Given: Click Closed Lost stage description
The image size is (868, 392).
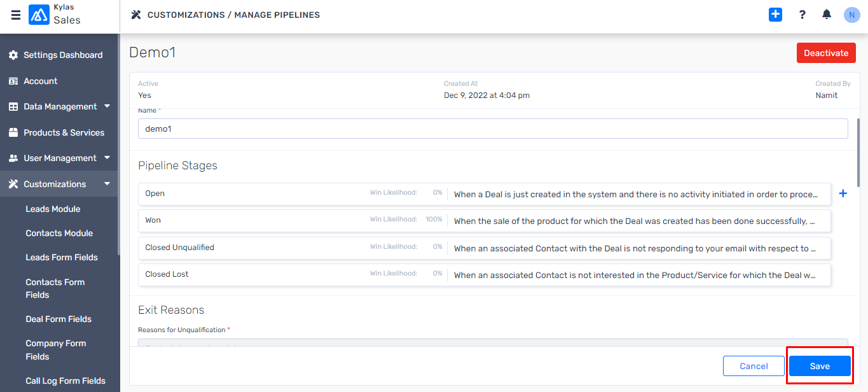Looking at the screenshot, I should 635,276.
